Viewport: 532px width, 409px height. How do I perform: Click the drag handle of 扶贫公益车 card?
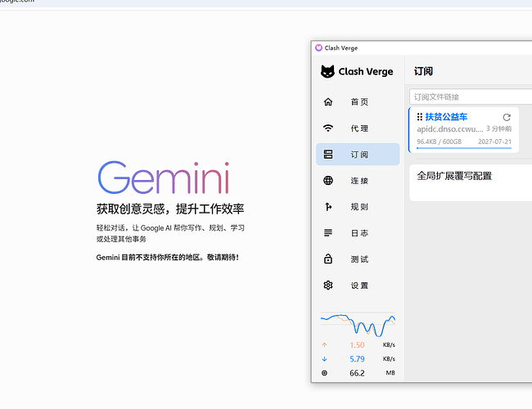pos(420,117)
